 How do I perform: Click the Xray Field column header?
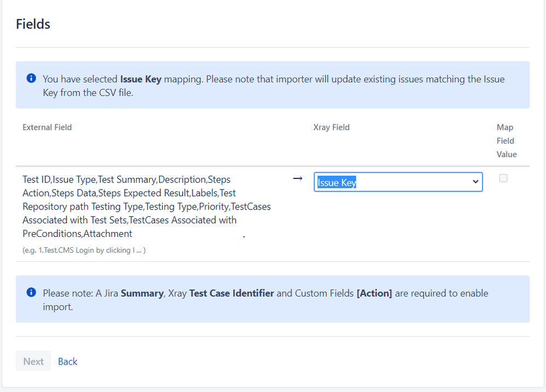click(x=332, y=127)
